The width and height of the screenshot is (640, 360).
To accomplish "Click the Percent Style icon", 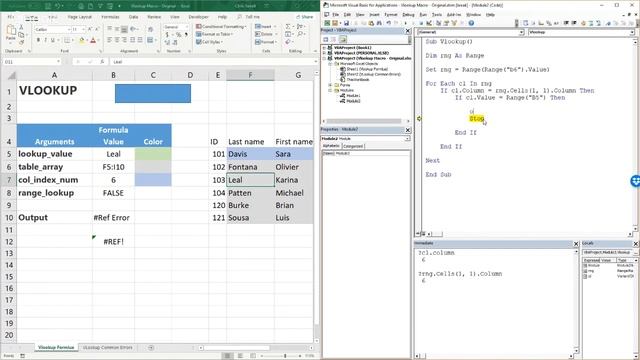I will point(178,35).
